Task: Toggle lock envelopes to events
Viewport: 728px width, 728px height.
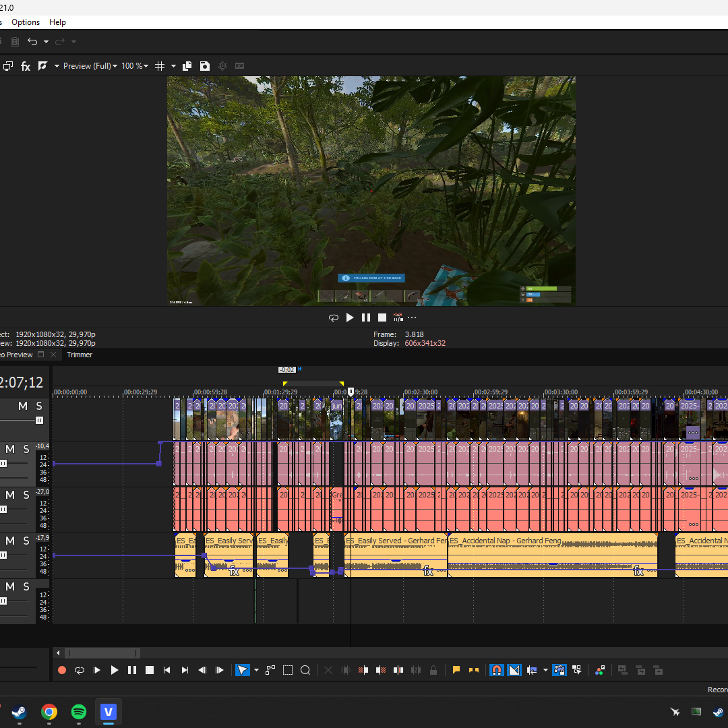Action: click(559, 670)
